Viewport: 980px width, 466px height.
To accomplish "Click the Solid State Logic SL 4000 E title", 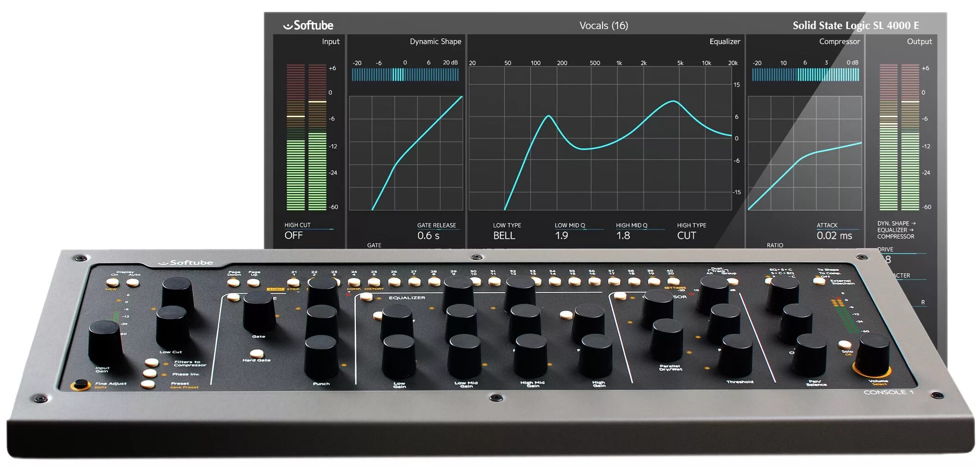I will (856, 25).
